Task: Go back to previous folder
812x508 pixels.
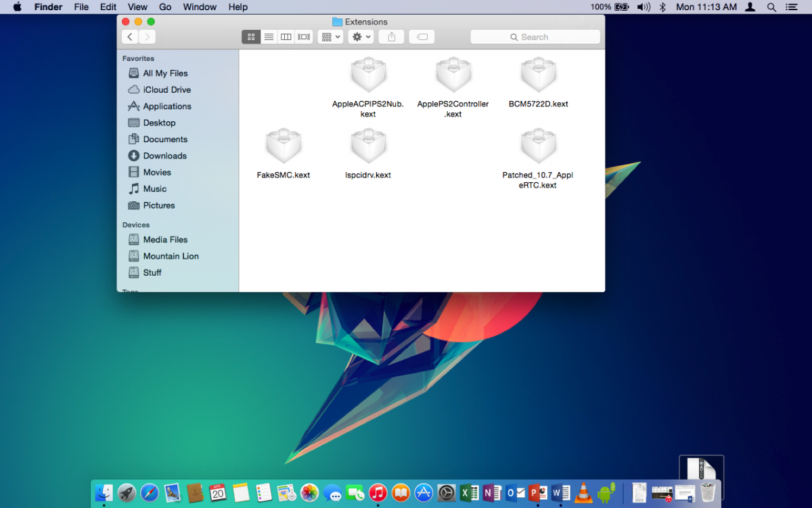Action: 130,37
